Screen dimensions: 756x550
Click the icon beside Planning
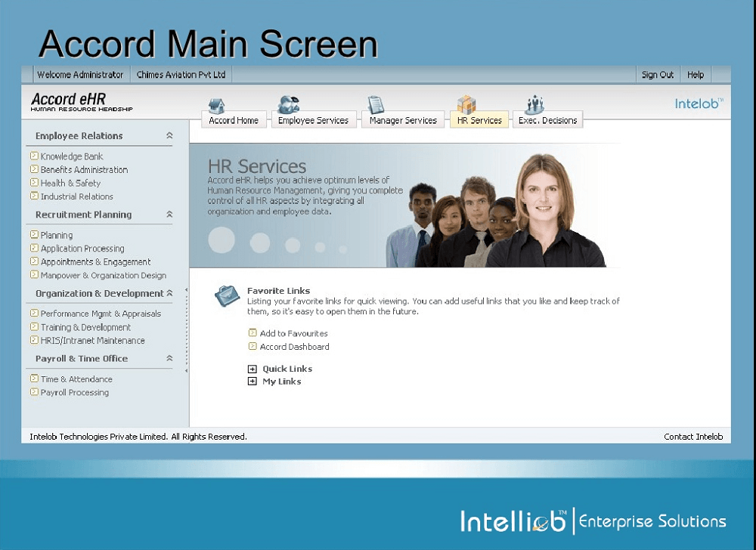coord(34,234)
